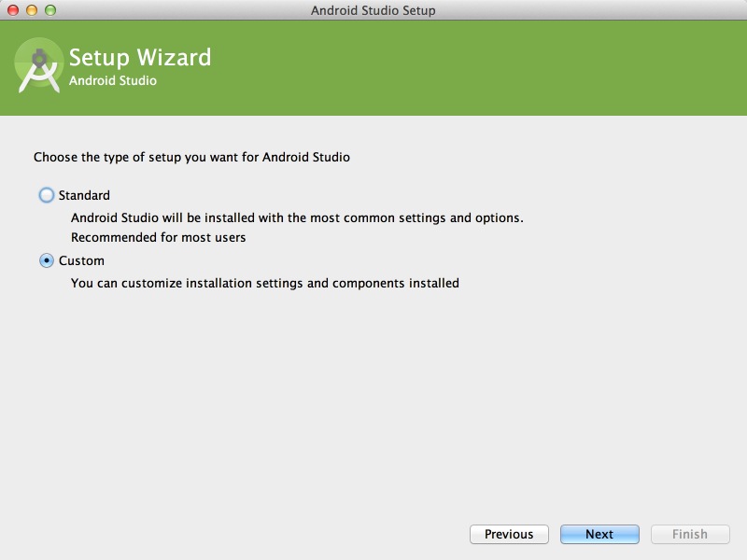The image size is (747, 560).
Task: Click the Standard description about common settings
Action: tap(297, 218)
